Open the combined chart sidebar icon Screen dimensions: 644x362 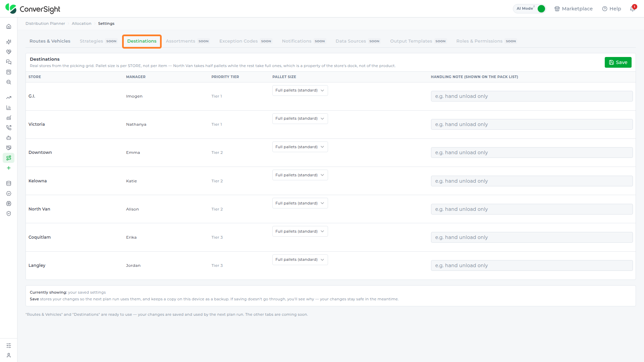(x=9, y=118)
